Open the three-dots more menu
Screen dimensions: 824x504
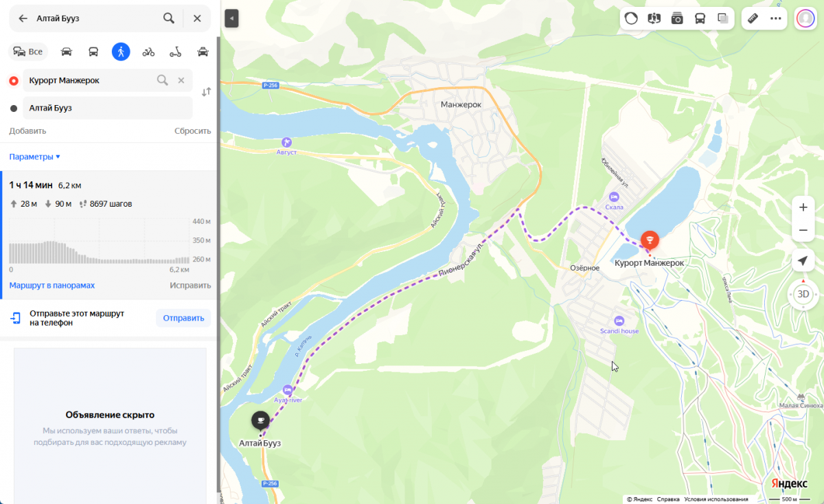coord(776,19)
